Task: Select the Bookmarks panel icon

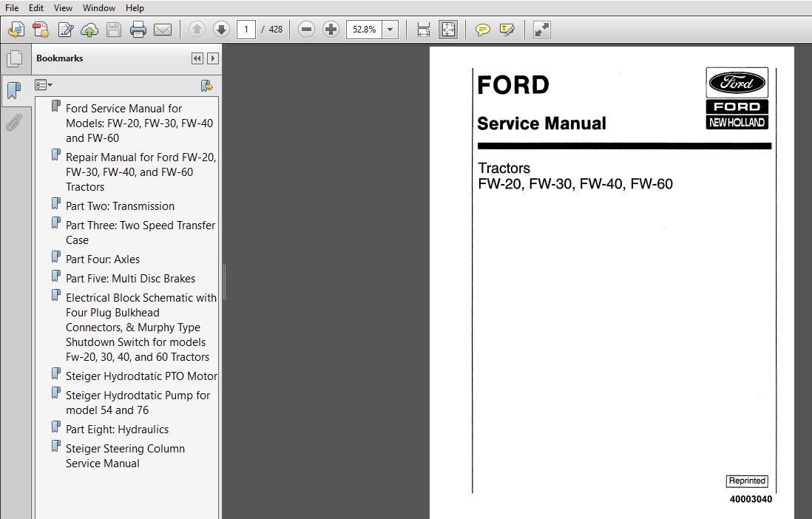Action: click(x=15, y=91)
